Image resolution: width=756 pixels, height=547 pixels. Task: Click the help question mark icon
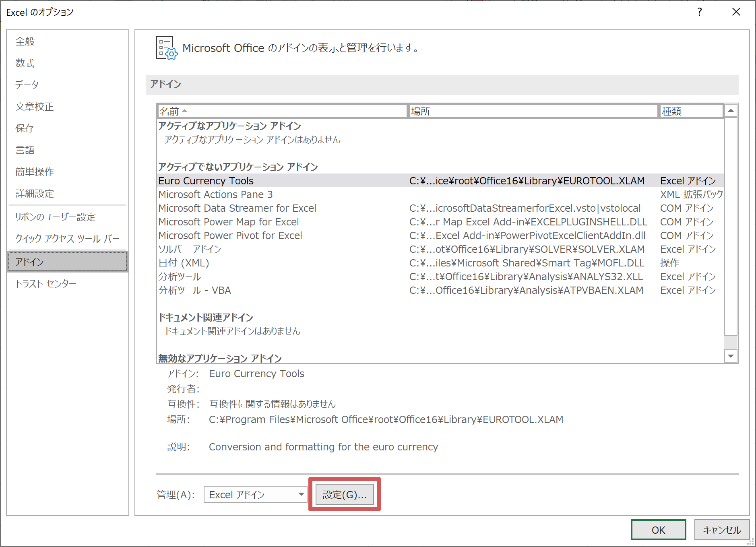700,12
